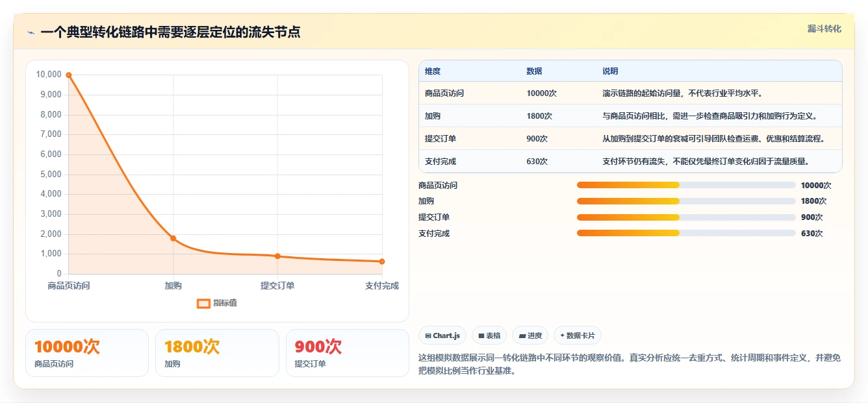Click the description starting 支付环节仍有流失
Image resolution: width=868 pixels, height=403 pixels.
click(x=706, y=162)
